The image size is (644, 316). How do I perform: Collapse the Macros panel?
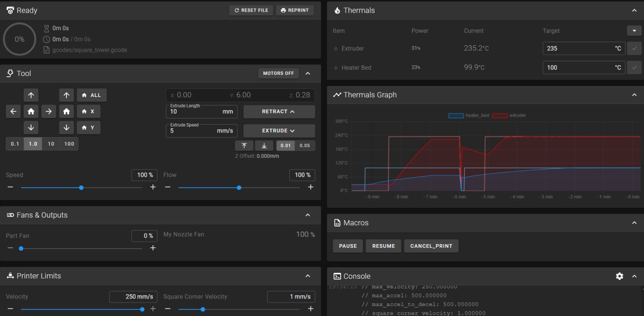tap(634, 223)
